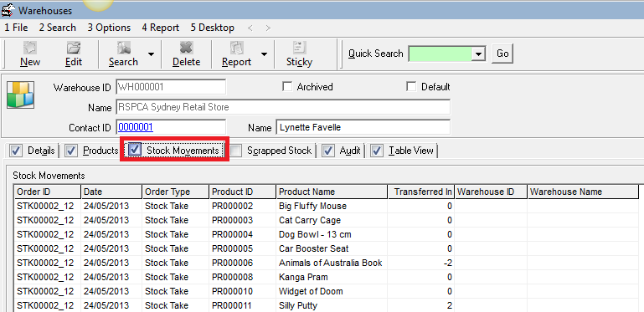Click the Search toolbar icon
The width and height of the screenshot is (644, 312).
tap(123, 48)
